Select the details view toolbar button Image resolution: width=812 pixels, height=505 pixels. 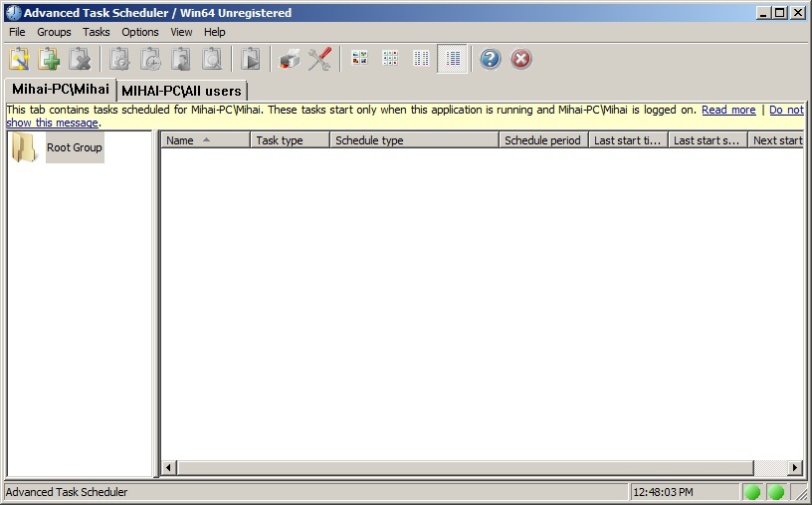click(x=452, y=59)
